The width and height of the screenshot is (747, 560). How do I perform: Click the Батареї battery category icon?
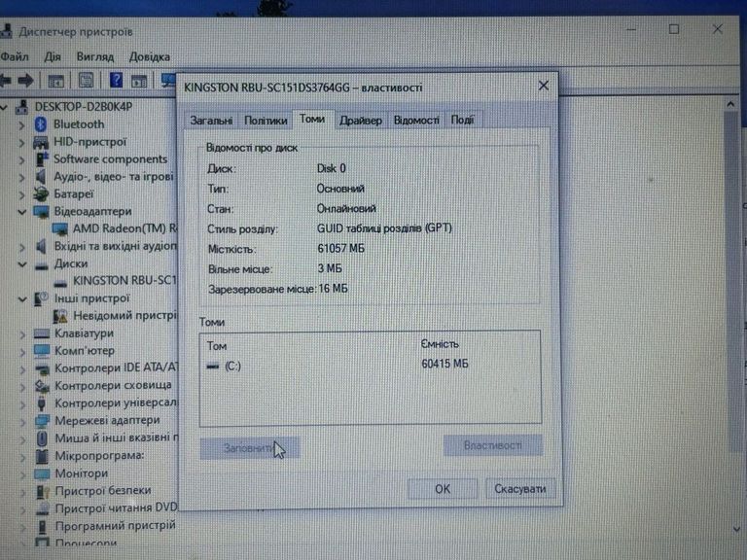point(41,193)
